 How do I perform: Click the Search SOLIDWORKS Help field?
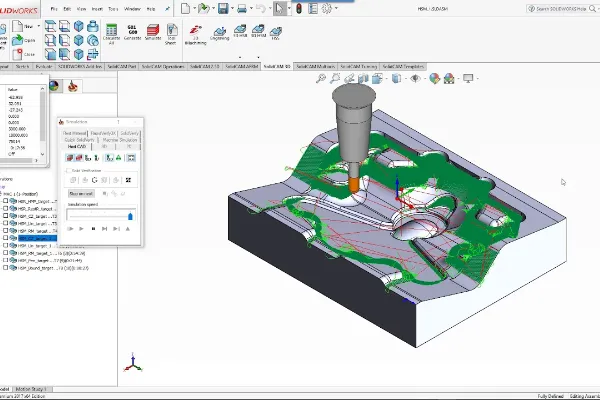(x=558, y=8)
